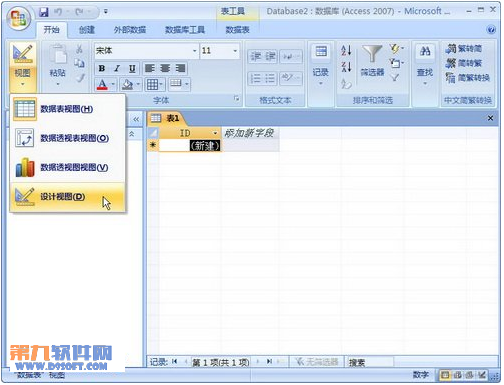Viewport: 504px width, 385px height.
Task: Click the (新建) cell
Action: click(190, 146)
